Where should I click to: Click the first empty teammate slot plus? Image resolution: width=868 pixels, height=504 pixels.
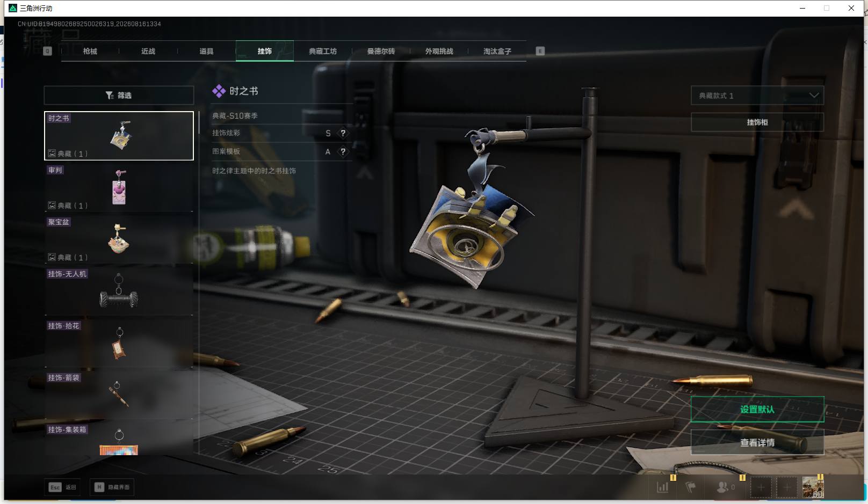[761, 487]
